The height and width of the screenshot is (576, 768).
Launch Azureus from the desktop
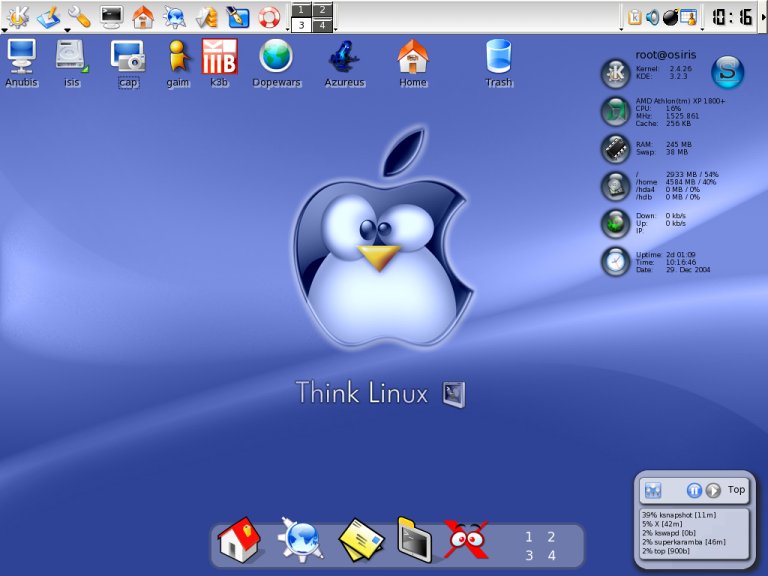coord(344,63)
